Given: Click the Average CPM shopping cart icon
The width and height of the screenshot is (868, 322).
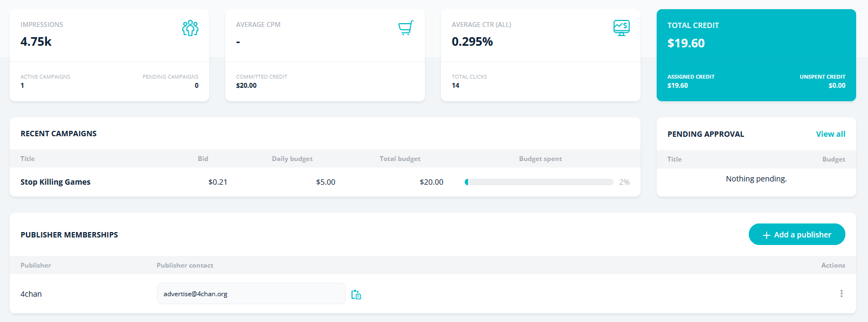Looking at the screenshot, I should click(x=406, y=27).
